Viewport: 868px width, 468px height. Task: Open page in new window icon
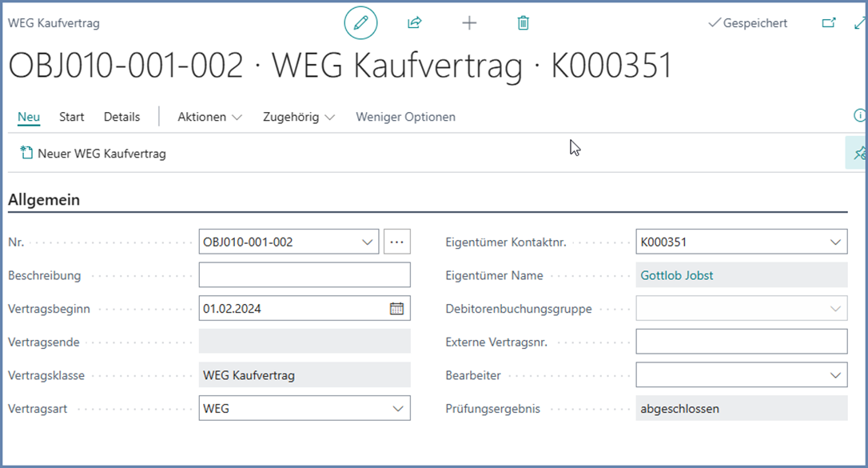coord(828,22)
